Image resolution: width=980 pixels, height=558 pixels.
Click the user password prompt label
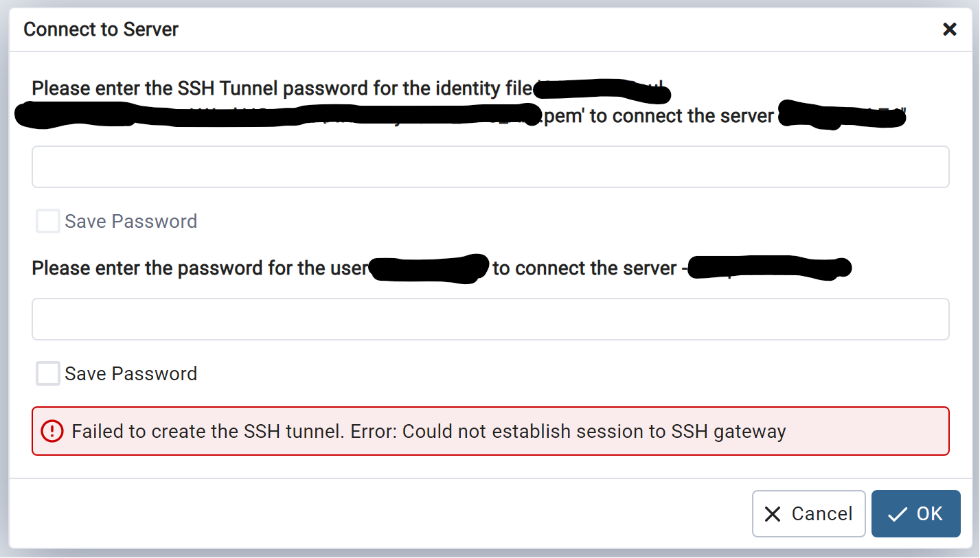click(x=199, y=268)
